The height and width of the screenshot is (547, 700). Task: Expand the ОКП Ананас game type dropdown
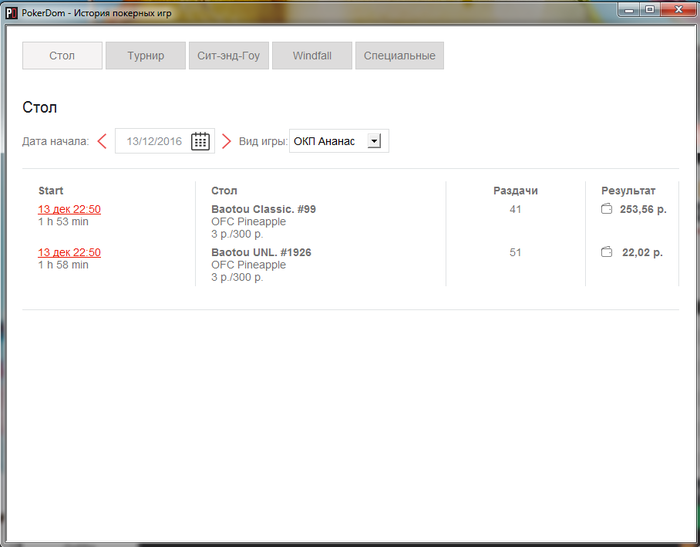pyautogui.click(x=374, y=141)
